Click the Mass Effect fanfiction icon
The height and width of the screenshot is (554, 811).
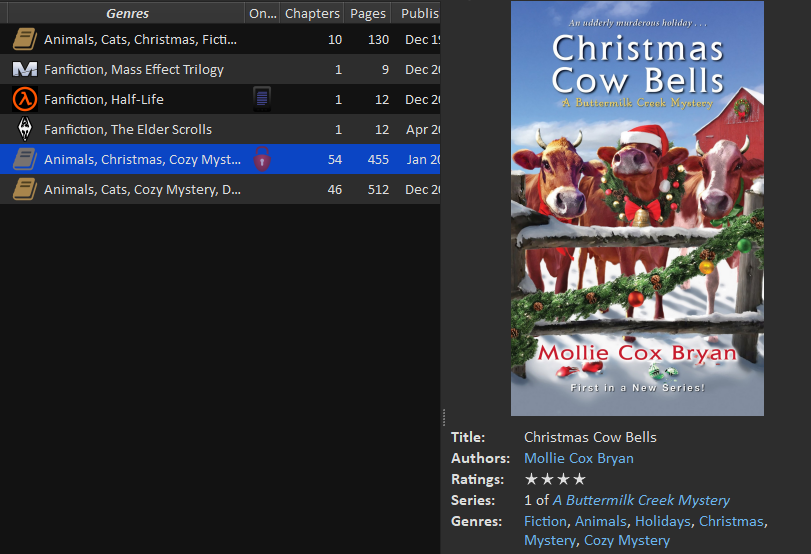(25, 70)
